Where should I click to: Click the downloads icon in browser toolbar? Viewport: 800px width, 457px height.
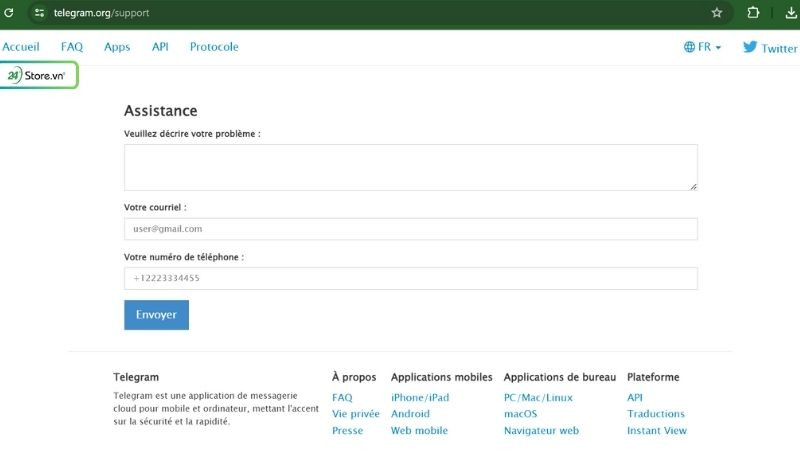[790, 13]
